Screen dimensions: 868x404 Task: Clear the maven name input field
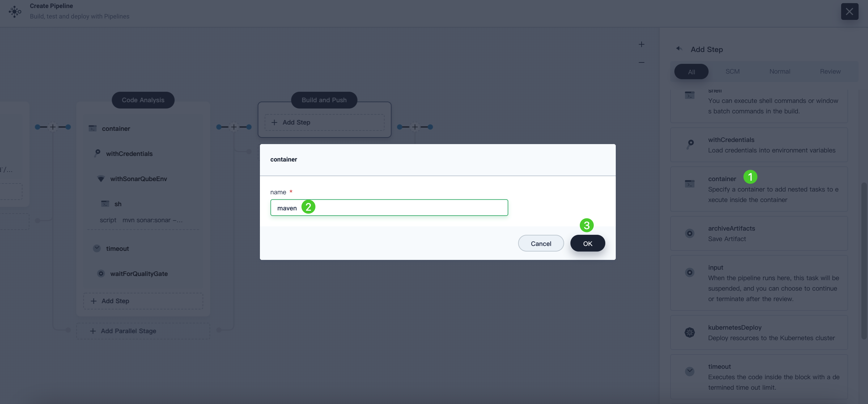pyautogui.click(x=389, y=207)
